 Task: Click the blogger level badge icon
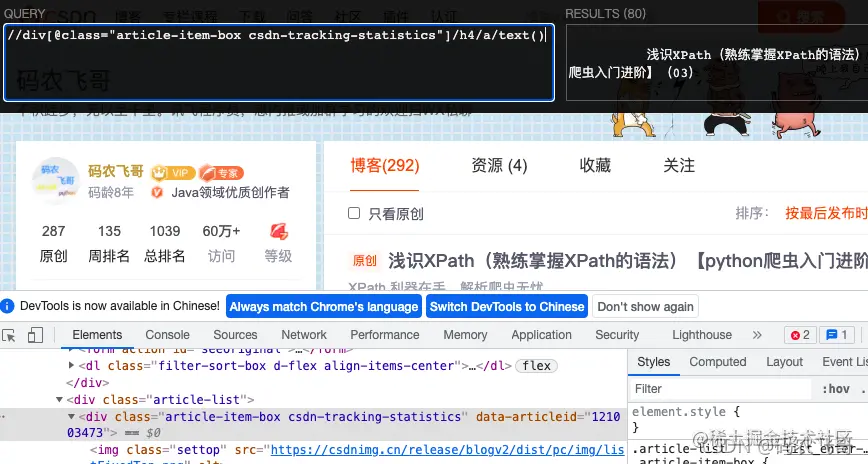[278, 231]
